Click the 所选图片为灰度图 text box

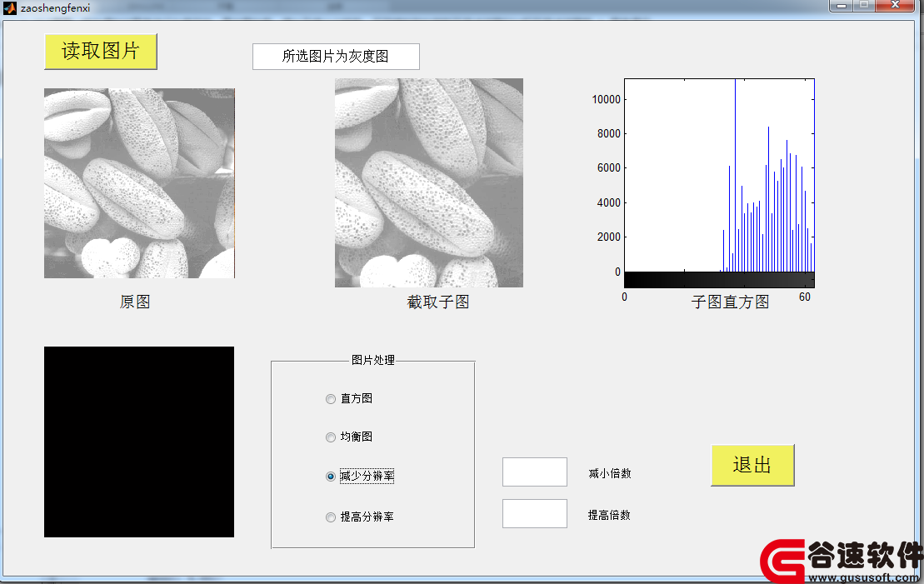click(x=336, y=57)
